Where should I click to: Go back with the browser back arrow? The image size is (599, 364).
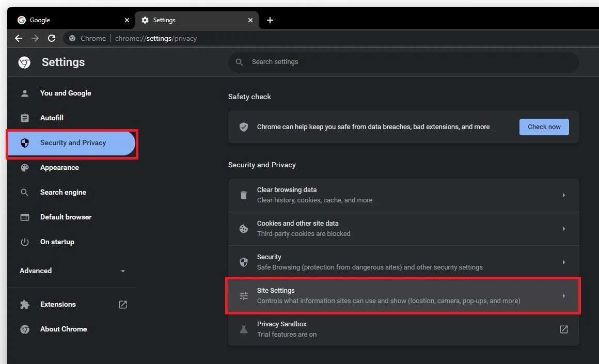click(x=19, y=38)
